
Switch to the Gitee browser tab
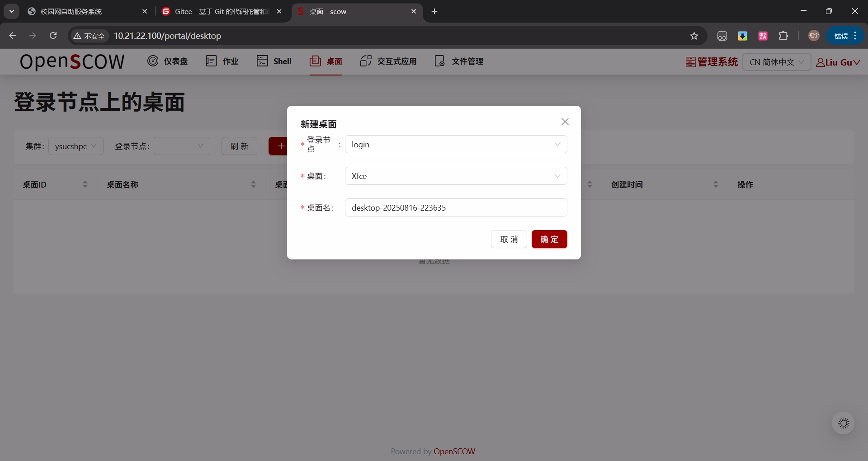216,11
